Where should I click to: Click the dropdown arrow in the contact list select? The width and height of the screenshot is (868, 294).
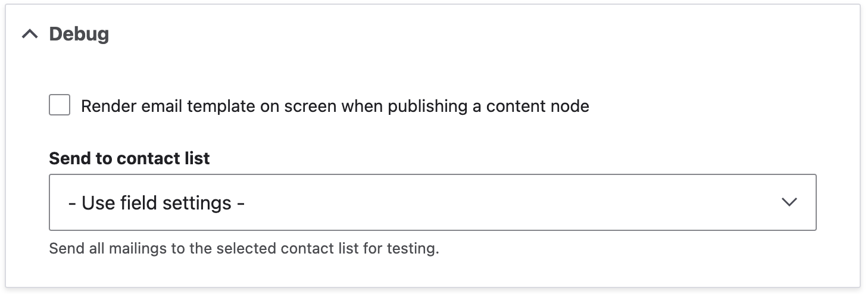point(789,202)
